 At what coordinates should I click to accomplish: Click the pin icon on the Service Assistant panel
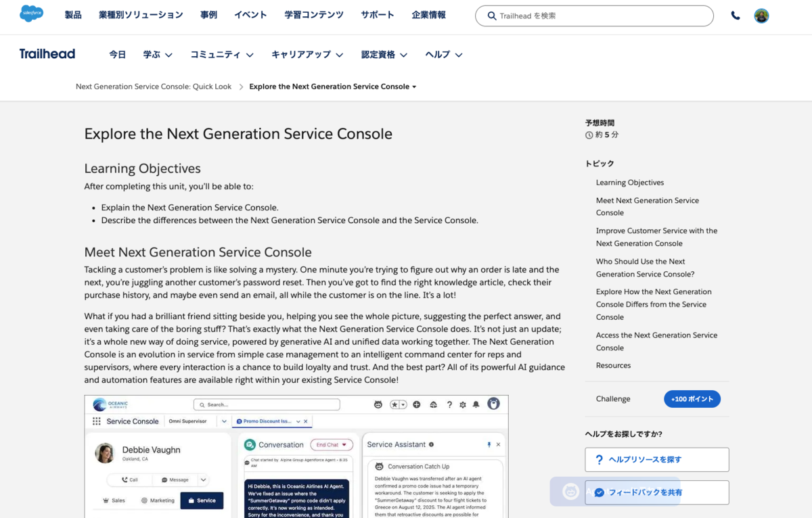(489, 444)
